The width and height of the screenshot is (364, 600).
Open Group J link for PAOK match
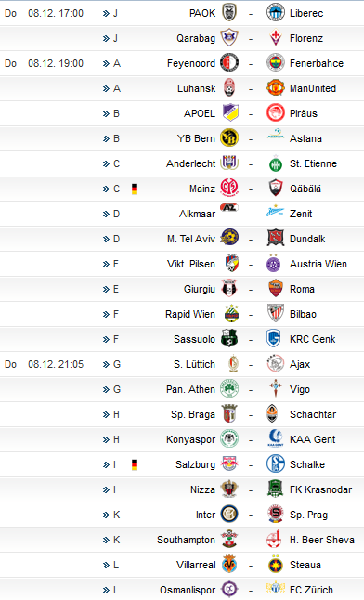(x=110, y=13)
